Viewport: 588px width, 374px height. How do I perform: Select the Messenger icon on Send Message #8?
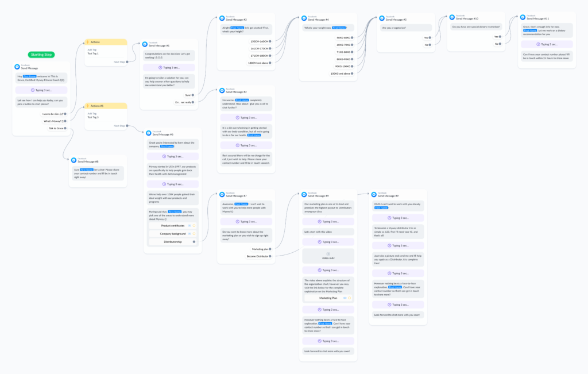pos(74,160)
